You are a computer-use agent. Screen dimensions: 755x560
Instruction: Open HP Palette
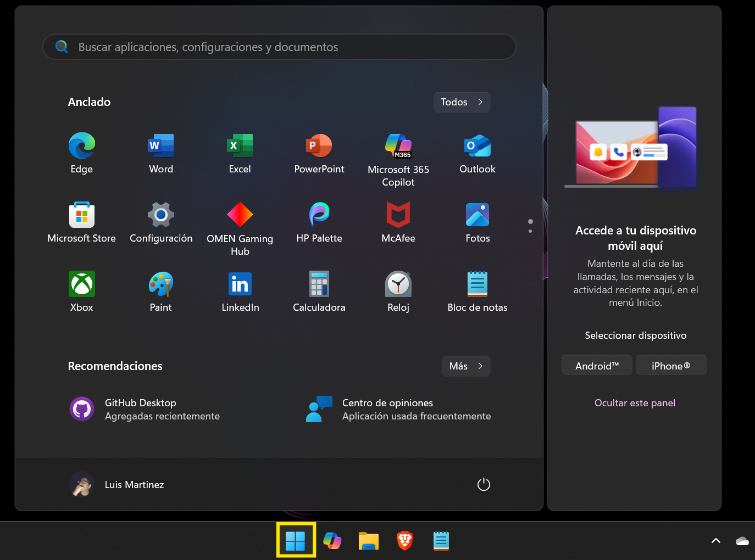click(319, 221)
